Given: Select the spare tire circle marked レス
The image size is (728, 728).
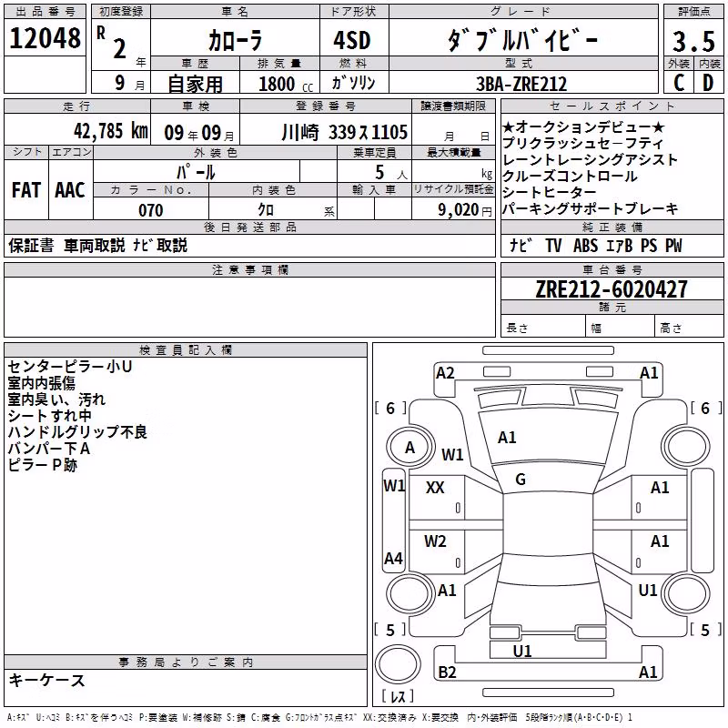Looking at the screenshot, I should click(398, 665).
